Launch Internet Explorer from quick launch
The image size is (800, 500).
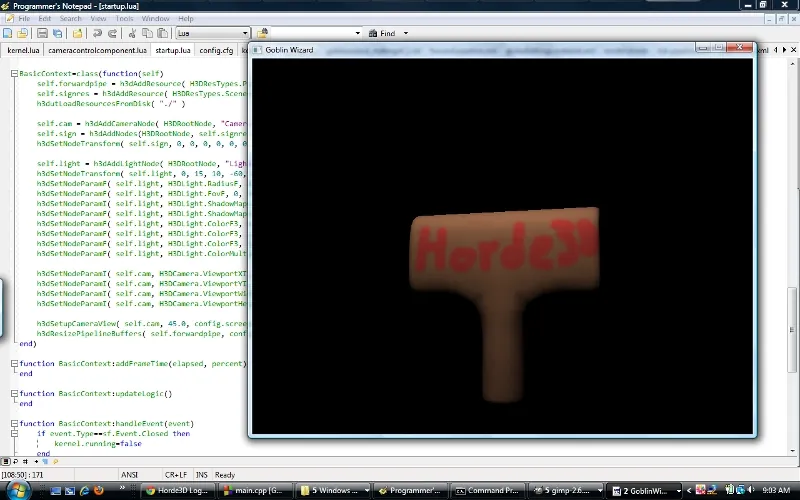tap(85, 490)
